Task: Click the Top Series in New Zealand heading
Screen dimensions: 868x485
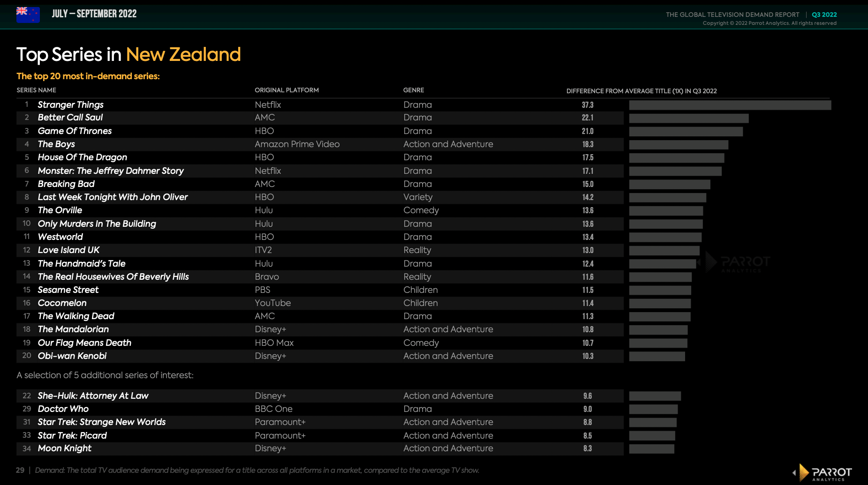Action: click(128, 55)
